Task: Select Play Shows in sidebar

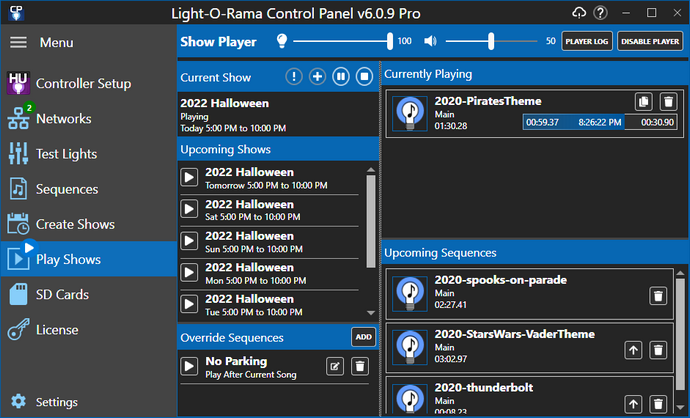Action: click(x=88, y=259)
